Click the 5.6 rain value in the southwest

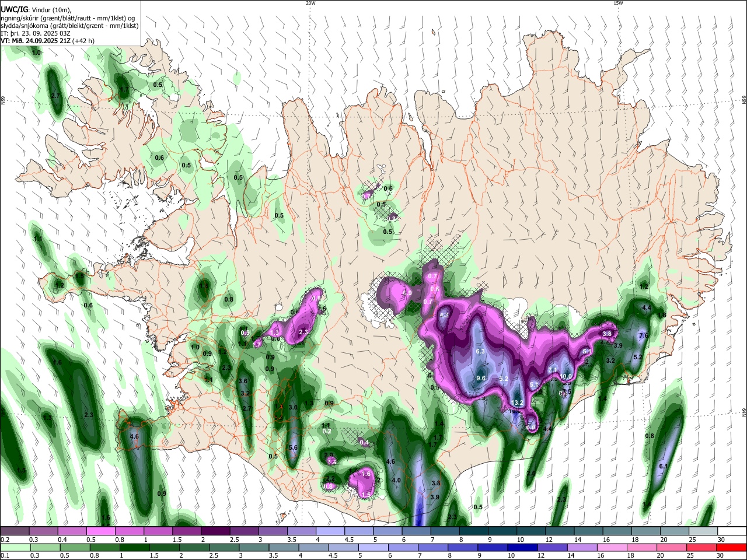293,447
